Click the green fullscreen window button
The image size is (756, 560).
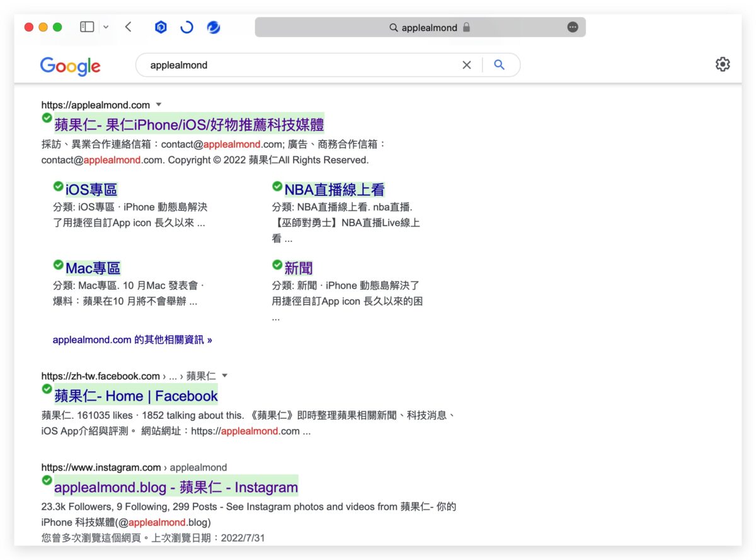click(x=57, y=27)
